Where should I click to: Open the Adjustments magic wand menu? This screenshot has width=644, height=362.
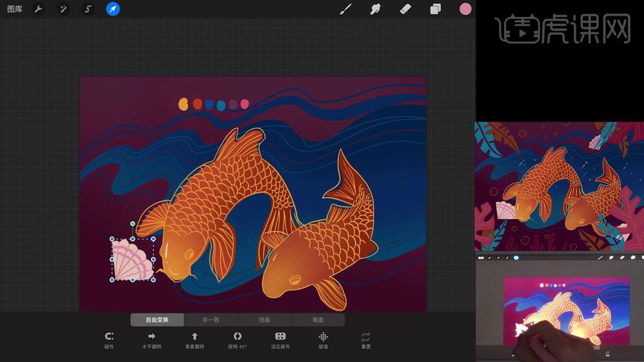tap(63, 9)
